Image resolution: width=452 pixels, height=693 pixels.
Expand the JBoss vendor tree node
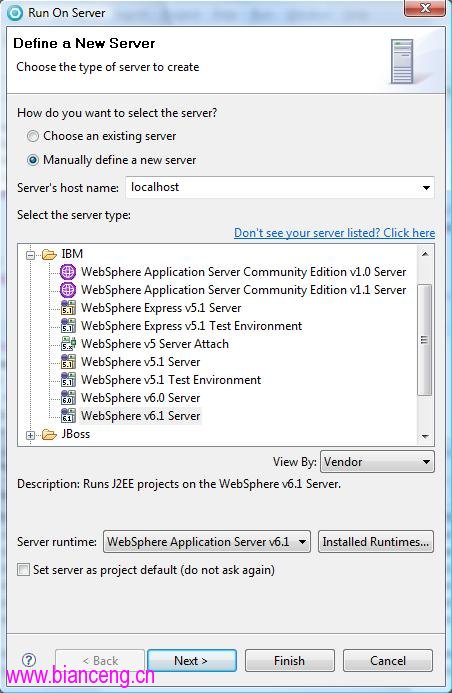(x=30, y=435)
